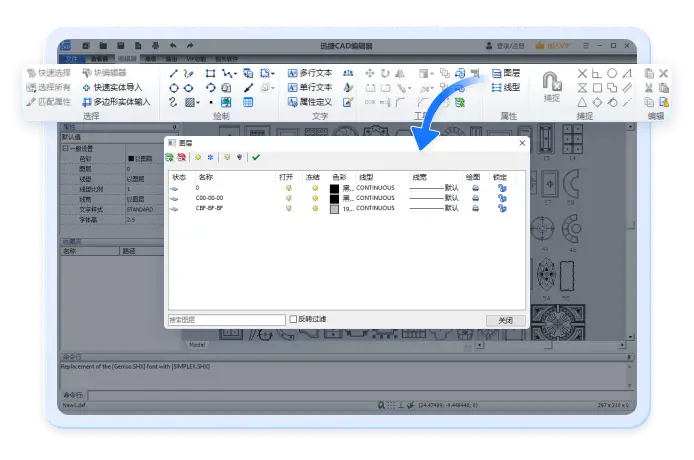Select the 单行文本 single-line text tool
694x460 pixels.
(x=310, y=87)
